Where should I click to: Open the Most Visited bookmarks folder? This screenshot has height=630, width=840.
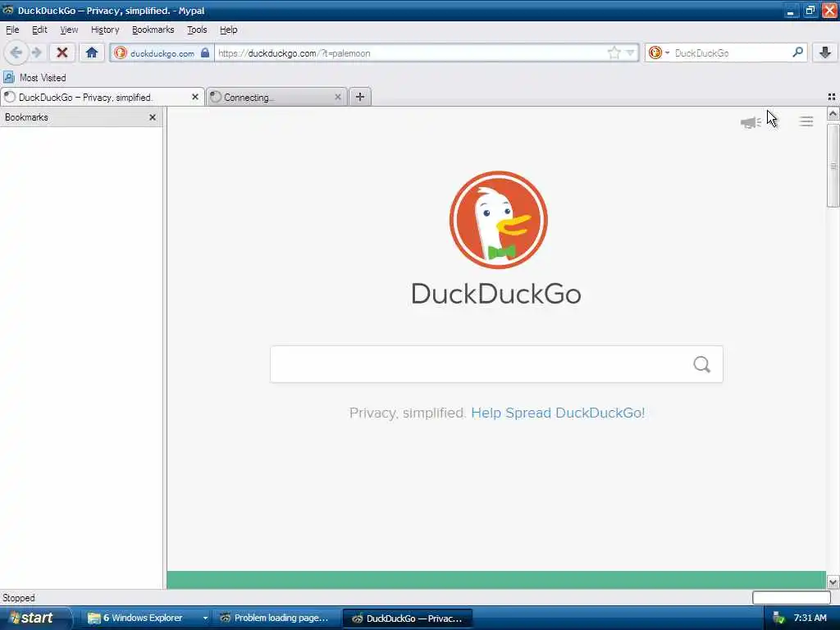34,78
